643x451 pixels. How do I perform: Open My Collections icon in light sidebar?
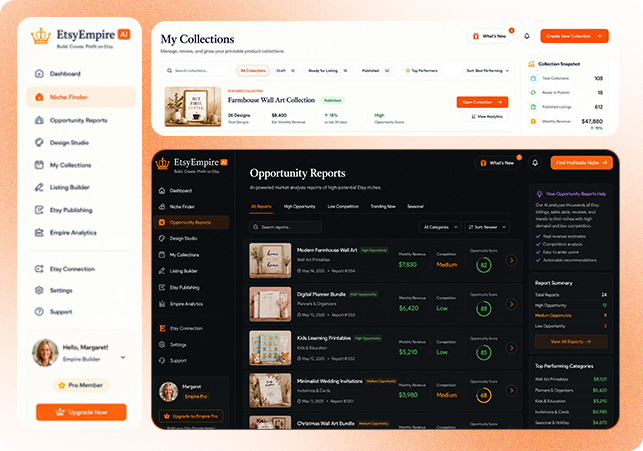(x=39, y=165)
